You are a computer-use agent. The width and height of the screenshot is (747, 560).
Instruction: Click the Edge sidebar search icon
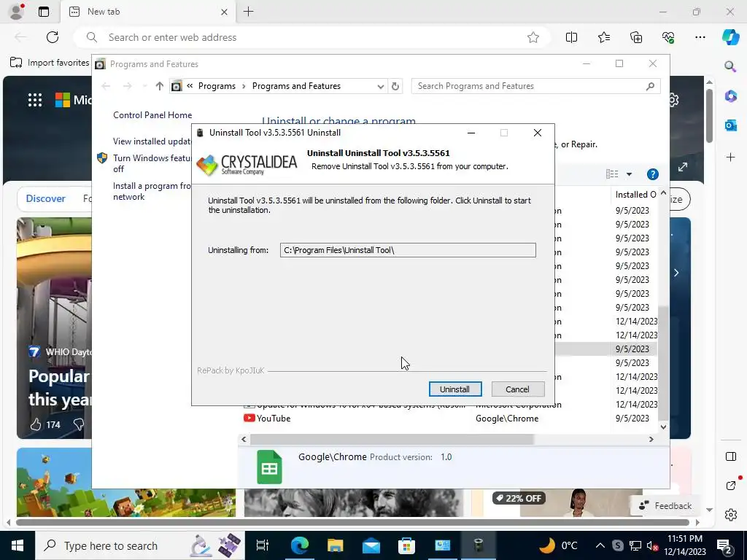click(x=730, y=66)
